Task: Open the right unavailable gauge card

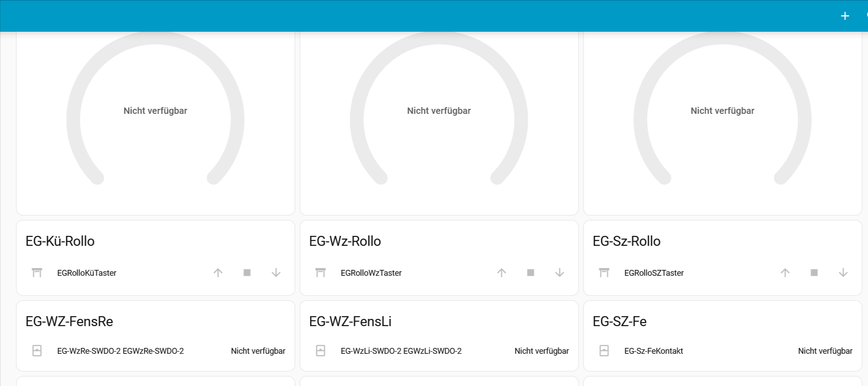Action: (722, 111)
